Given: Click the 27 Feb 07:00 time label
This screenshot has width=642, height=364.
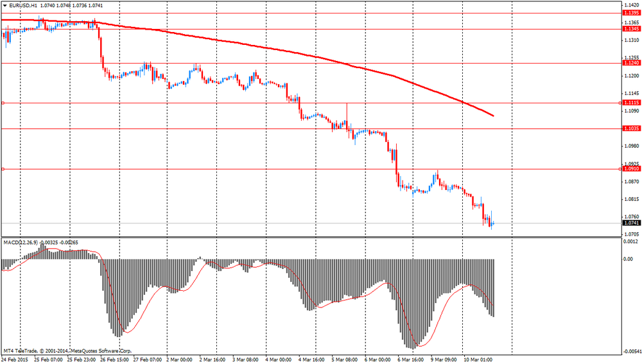Looking at the screenshot, I should 147,360.
